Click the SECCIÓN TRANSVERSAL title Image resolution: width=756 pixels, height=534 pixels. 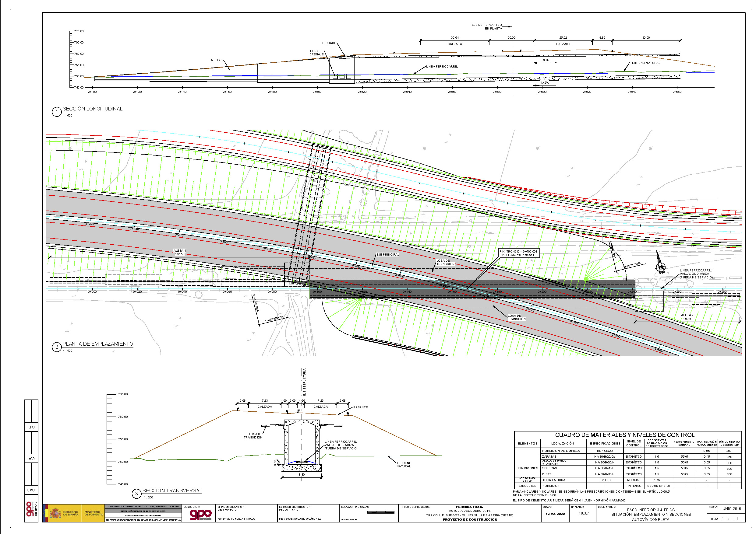pyautogui.click(x=172, y=490)
